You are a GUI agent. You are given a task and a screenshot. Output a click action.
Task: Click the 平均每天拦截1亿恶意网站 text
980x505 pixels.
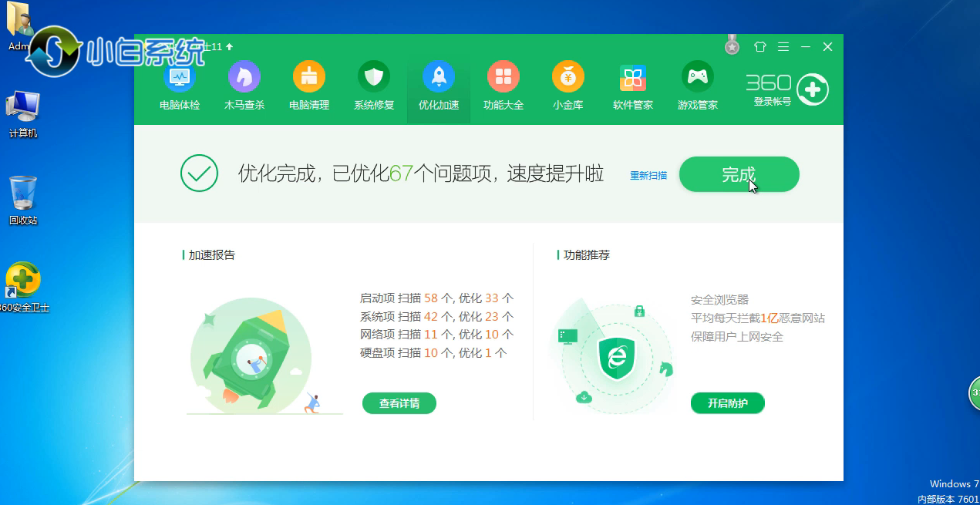[x=758, y=318]
